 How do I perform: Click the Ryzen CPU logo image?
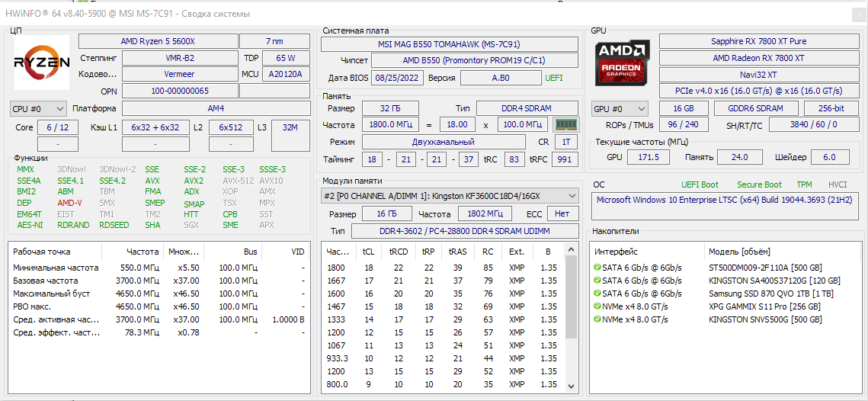(42, 62)
